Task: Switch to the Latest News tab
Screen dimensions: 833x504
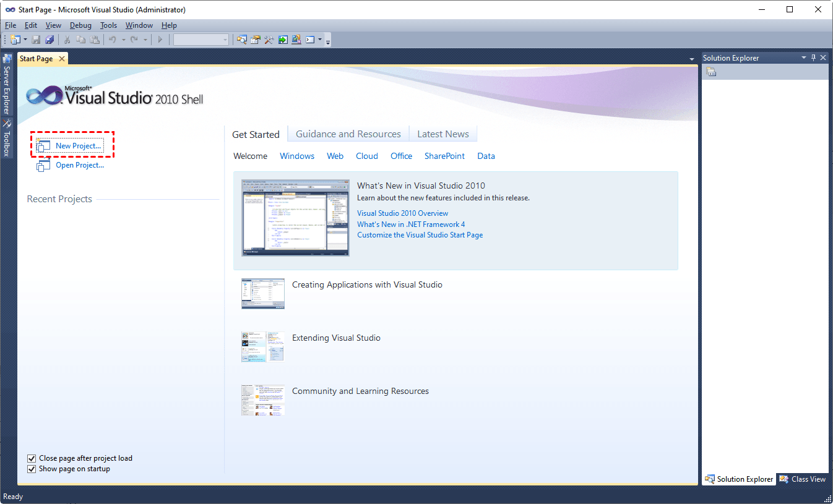Action: click(x=443, y=134)
